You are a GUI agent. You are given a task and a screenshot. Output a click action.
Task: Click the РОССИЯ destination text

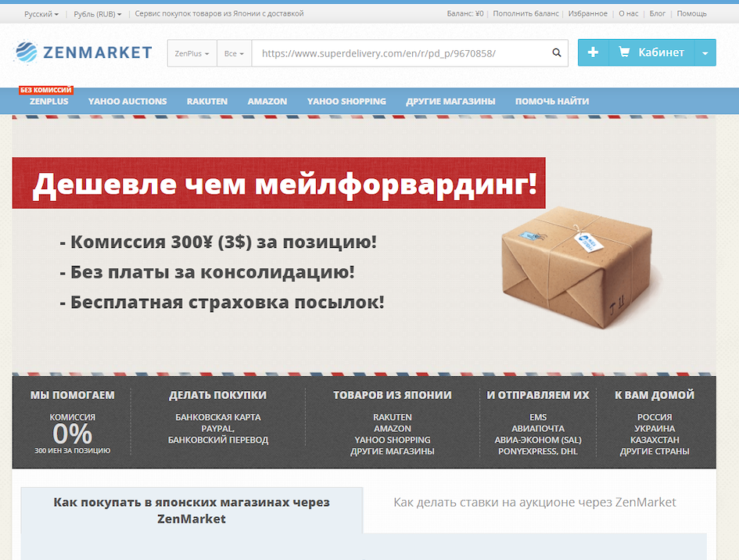(655, 417)
